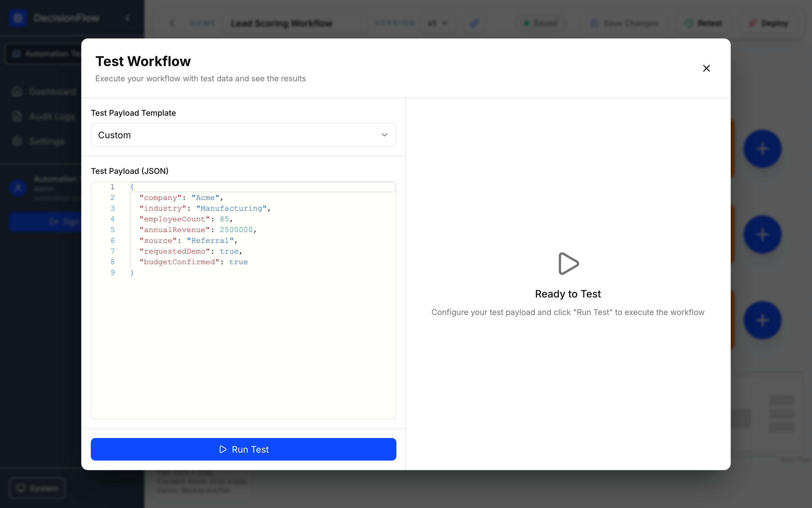Screen dimensions: 812x508
Task: Click the top blue plus button on the canvas
Action: tap(762, 149)
